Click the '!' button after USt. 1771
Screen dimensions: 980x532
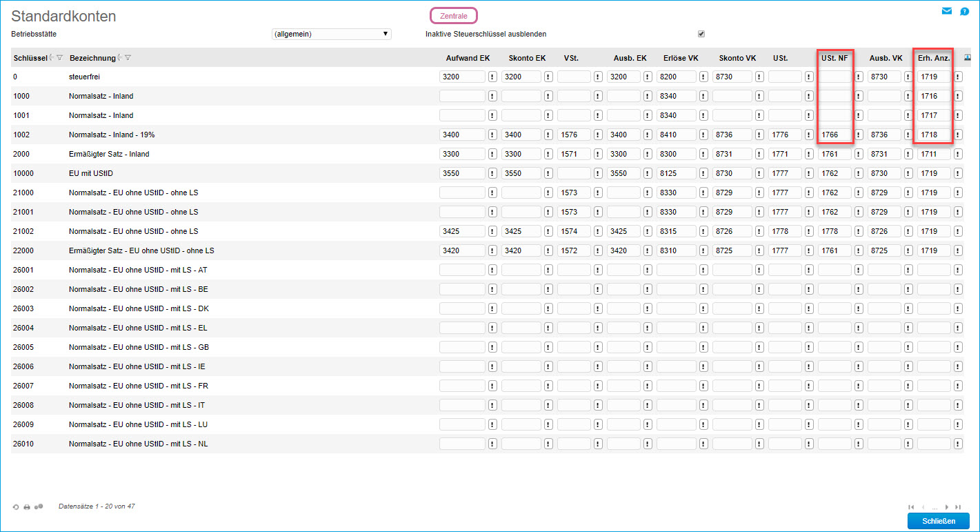809,154
